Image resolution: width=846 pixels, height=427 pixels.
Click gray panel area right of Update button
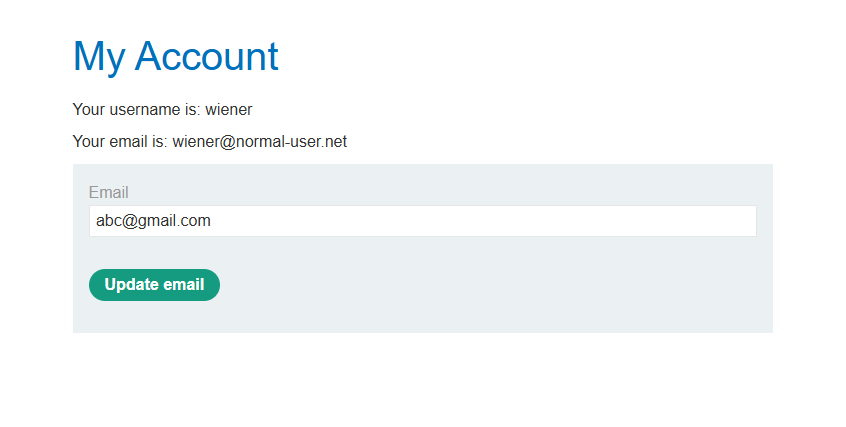[480, 285]
